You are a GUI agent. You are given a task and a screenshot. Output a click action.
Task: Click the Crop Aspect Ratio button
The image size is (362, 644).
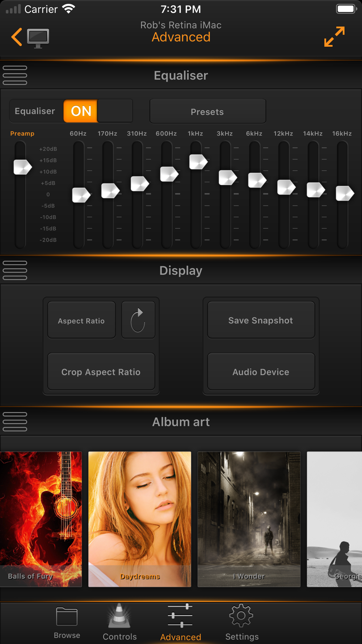tap(101, 372)
